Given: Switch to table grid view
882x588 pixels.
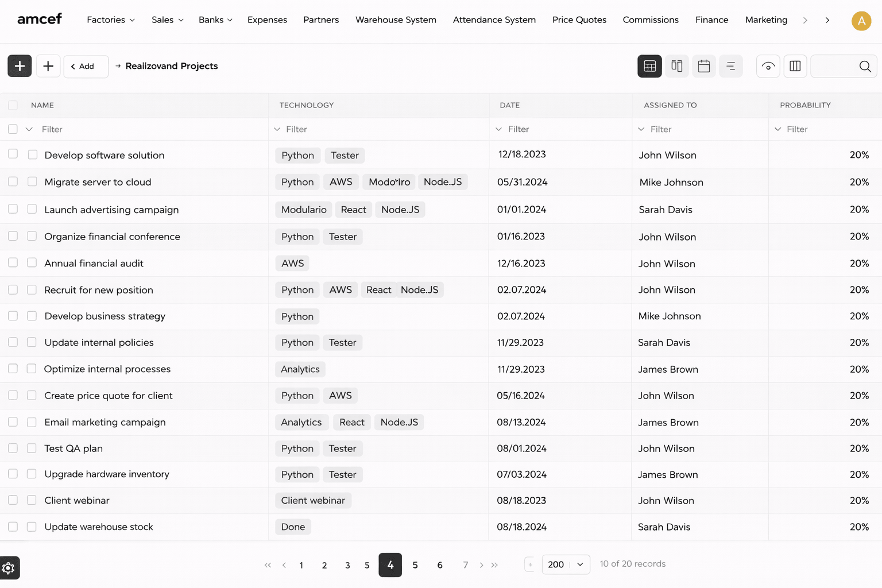Looking at the screenshot, I should 649,66.
